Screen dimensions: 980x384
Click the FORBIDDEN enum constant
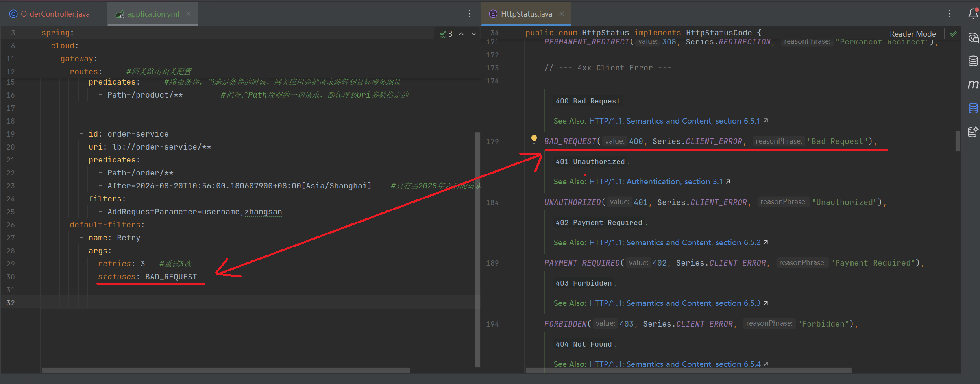point(566,324)
